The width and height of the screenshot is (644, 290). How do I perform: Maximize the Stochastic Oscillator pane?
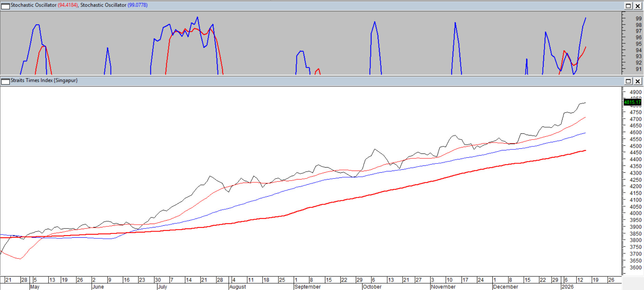628,6
